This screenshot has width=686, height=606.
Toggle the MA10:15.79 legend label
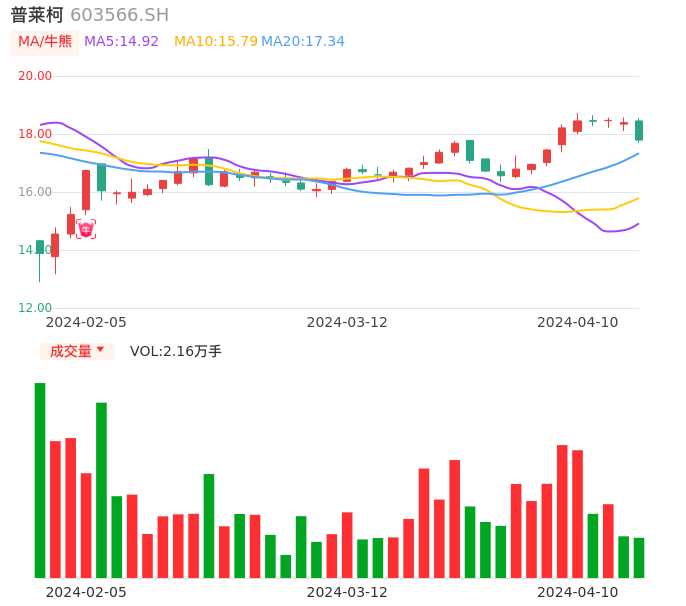(215, 42)
